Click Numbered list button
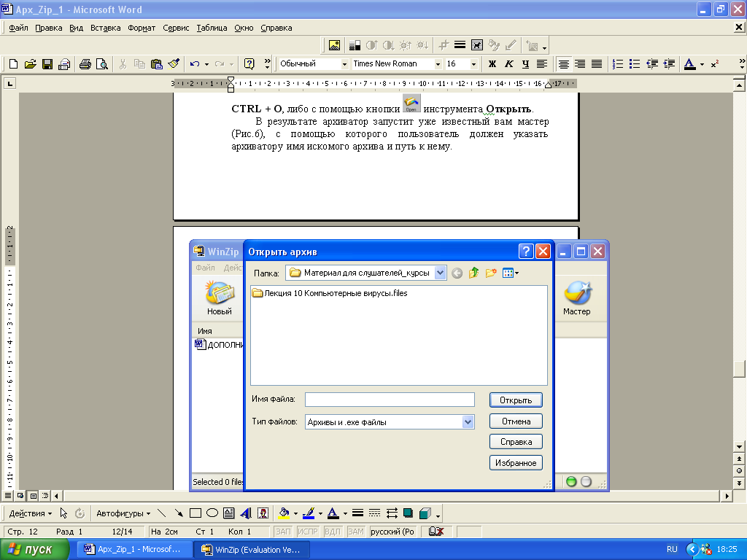 click(x=617, y=64)
